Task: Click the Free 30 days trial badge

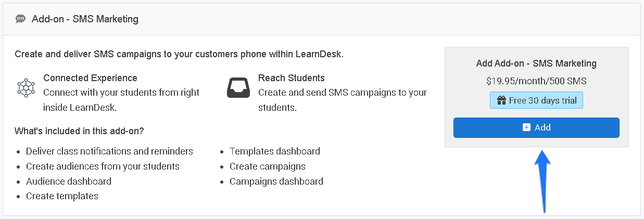Action: tap(536, 100)
